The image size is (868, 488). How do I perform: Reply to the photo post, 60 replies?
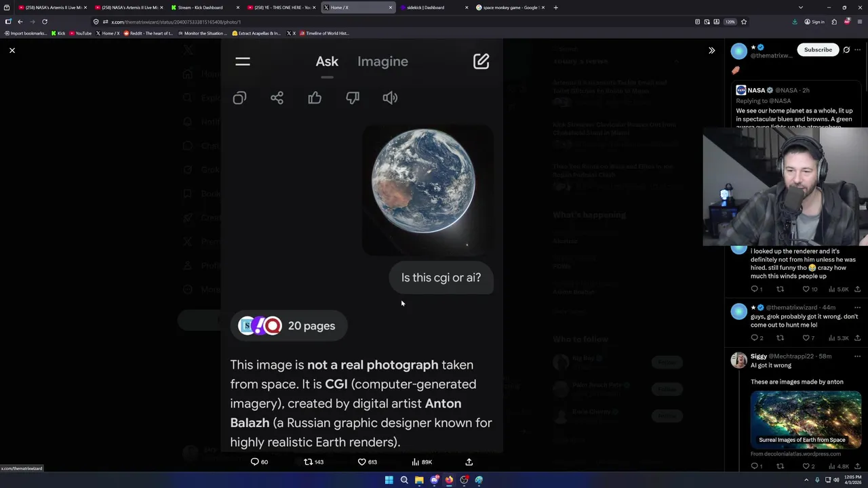tap(259, 462)
